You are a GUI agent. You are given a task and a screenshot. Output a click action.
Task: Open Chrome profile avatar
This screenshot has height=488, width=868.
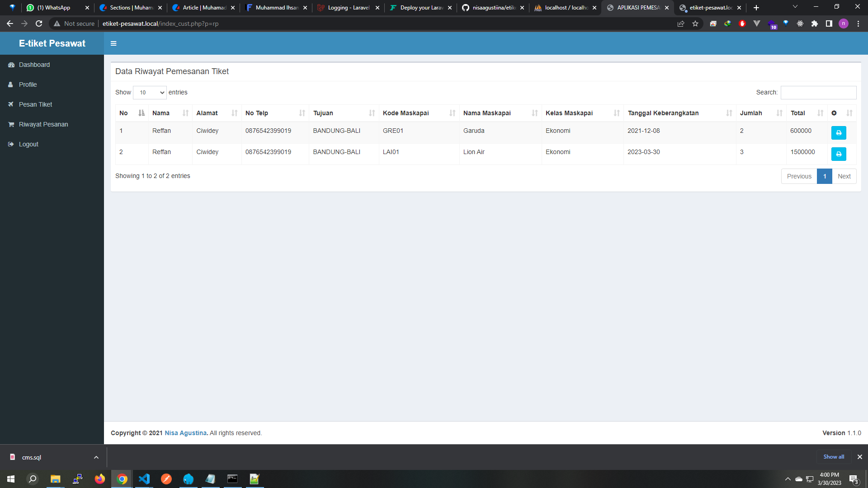(x=844, y=23)
